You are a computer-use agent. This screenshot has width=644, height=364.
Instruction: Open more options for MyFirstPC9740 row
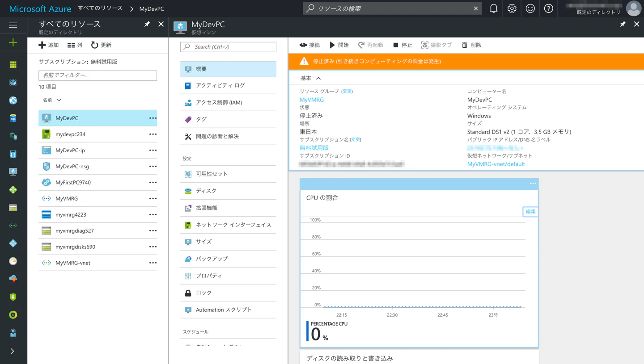(x=153, y=183)
